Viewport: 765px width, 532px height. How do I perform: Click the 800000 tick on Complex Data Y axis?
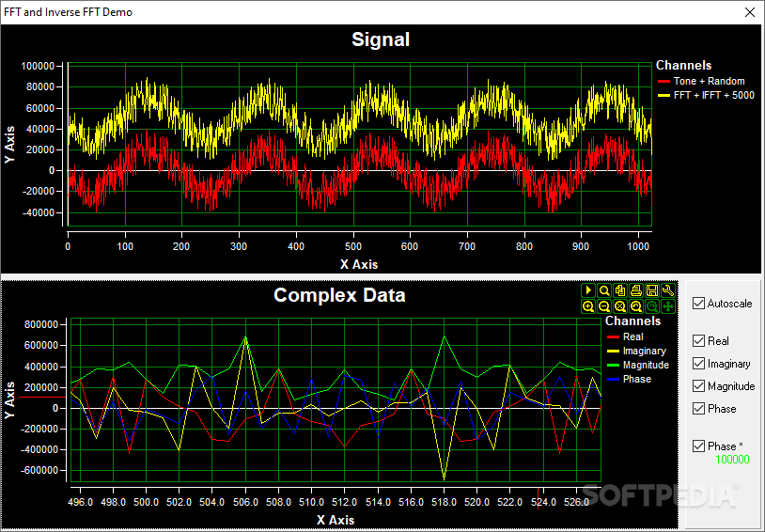click(x=40, y=325)
